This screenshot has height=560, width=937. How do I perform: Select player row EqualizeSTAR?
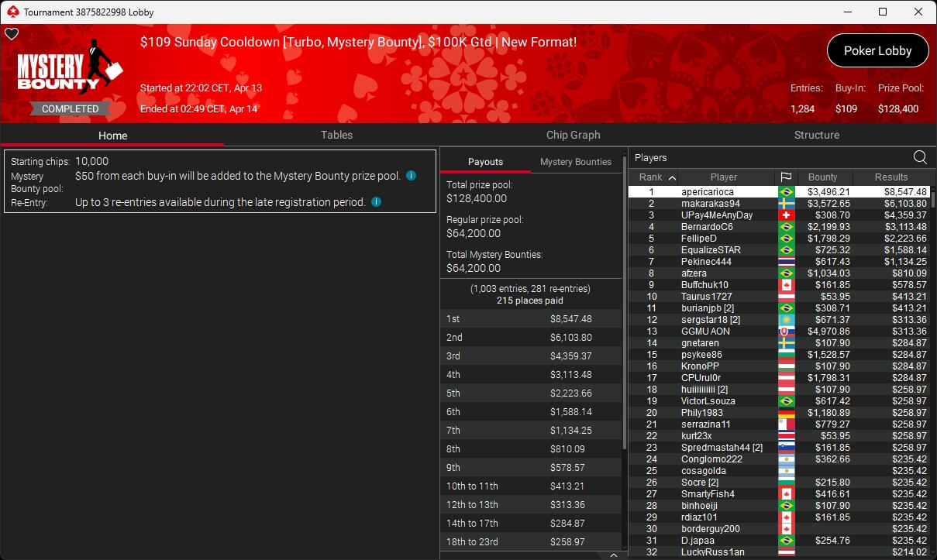click(779, 250)
